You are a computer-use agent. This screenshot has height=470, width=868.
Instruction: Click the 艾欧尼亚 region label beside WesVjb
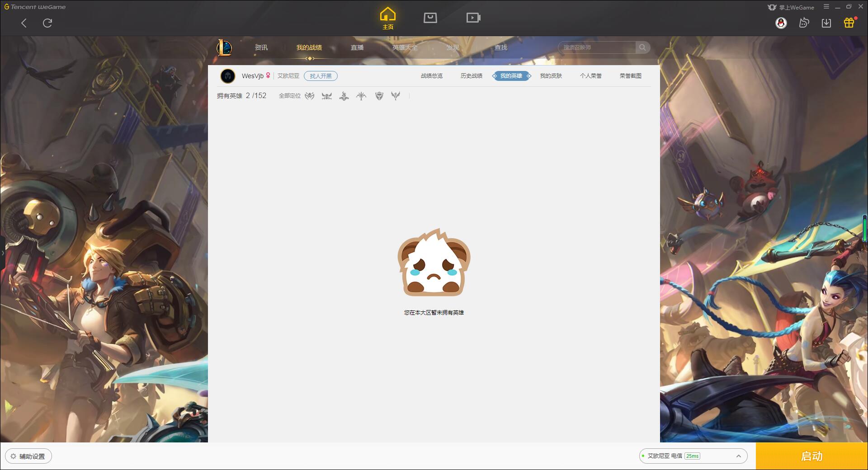tap(288, 76)
